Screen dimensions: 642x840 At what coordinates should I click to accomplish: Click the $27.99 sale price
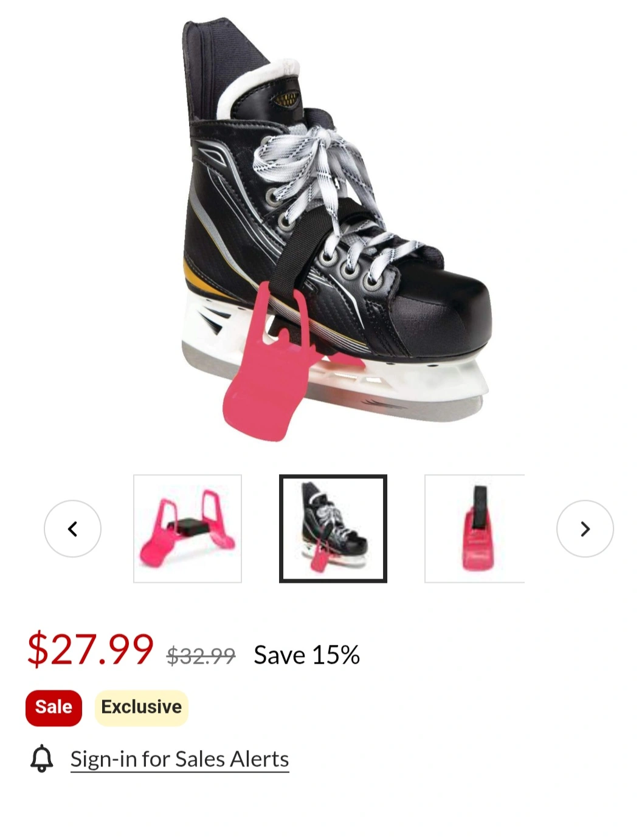coord(90,649)
